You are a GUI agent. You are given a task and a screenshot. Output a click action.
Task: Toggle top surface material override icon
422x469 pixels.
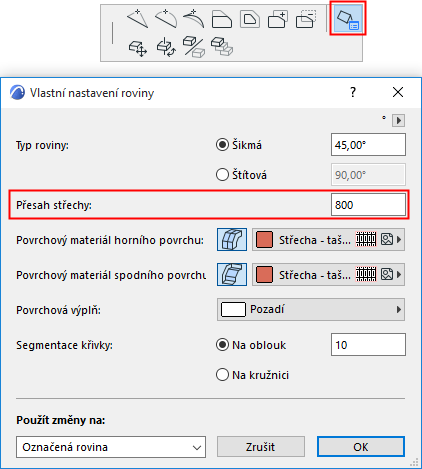point(232,239)
